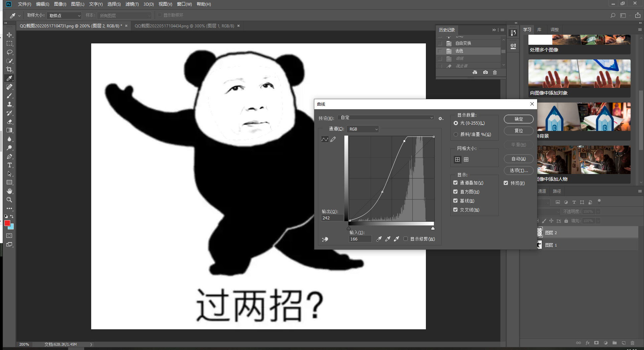This screenshot has width=644, height=350.
Task: Click the 选项 options button
Action: pyautogui.click(x=518, y=170)
